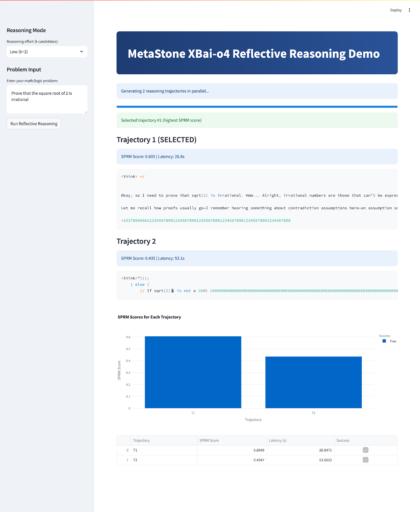Toggle the Success checkbox for T2
The width and height of the screenshot is (420, 512).
(x=366, y=460)
